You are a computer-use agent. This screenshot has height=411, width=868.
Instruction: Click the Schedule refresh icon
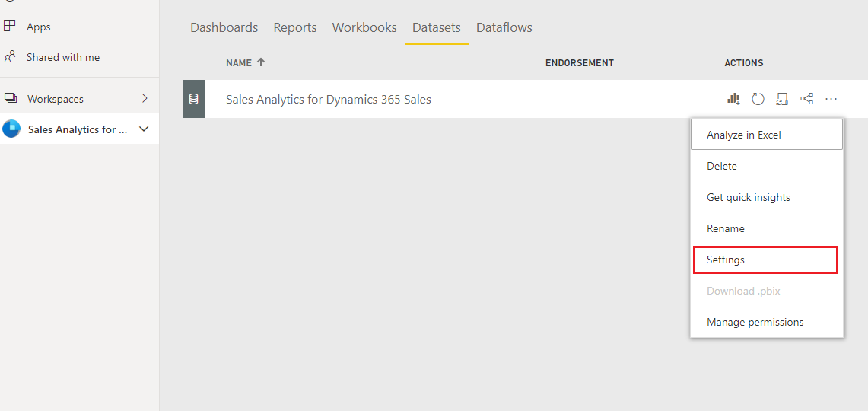coord(781,99)
